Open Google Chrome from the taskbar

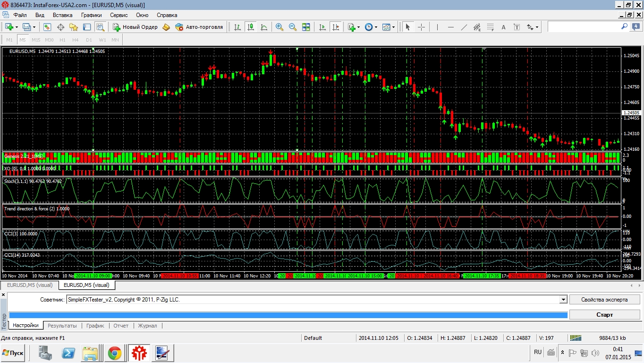(114, 353)
